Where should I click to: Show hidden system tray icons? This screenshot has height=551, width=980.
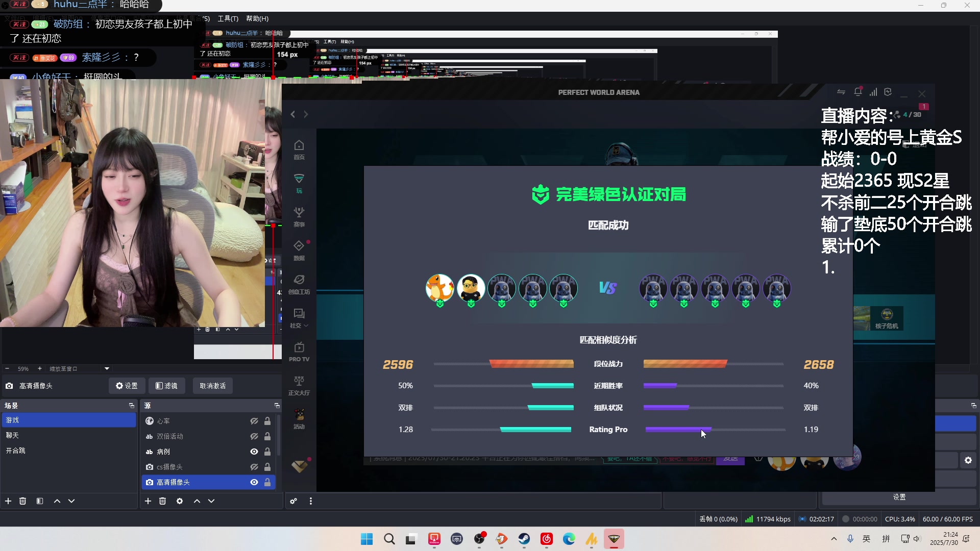[834, 539]
